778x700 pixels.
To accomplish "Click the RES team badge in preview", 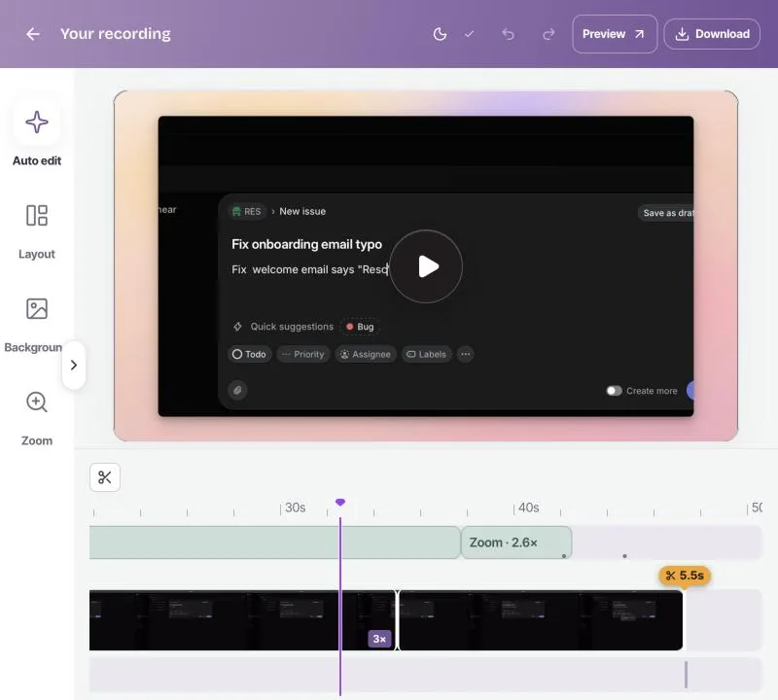I will [247, 211].
